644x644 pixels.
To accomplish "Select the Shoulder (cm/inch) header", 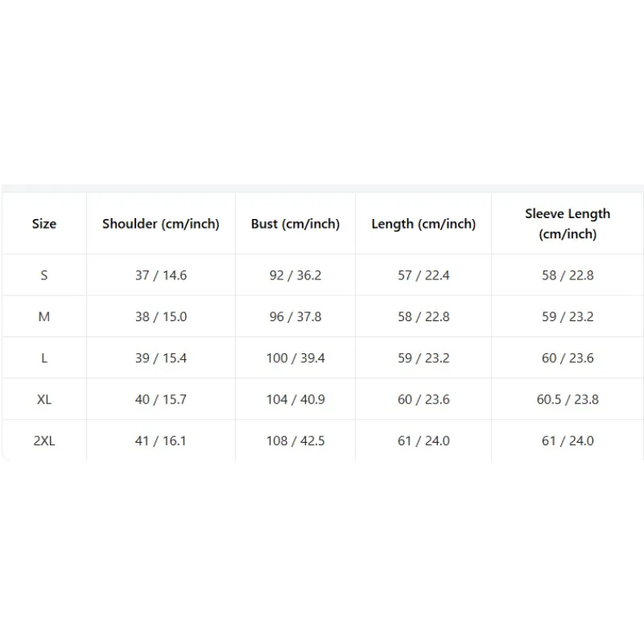I will click(160, 224).
